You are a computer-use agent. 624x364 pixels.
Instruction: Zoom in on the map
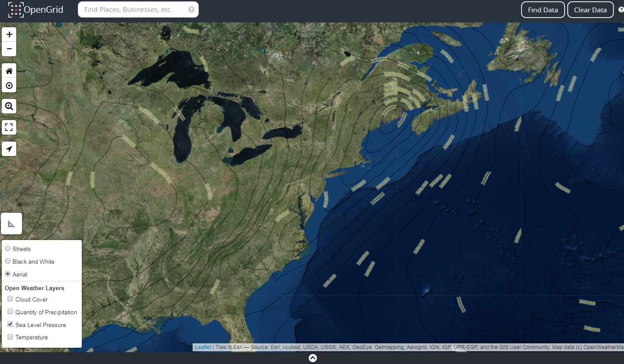9,34
